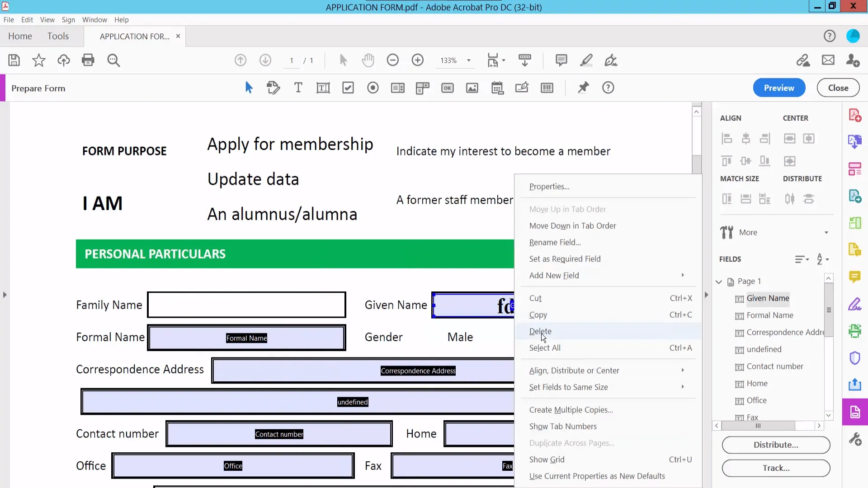
Task: Expand More options in Fields panel
Action: tap(802, 258)
